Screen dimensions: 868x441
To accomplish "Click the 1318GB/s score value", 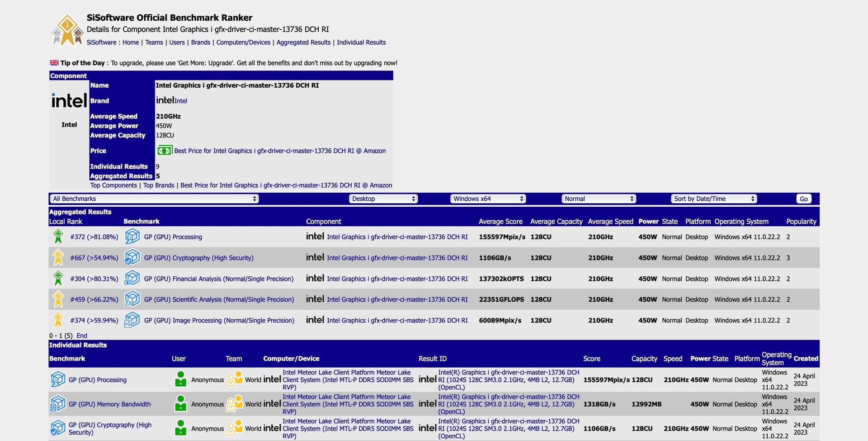I will click(599, 404).
